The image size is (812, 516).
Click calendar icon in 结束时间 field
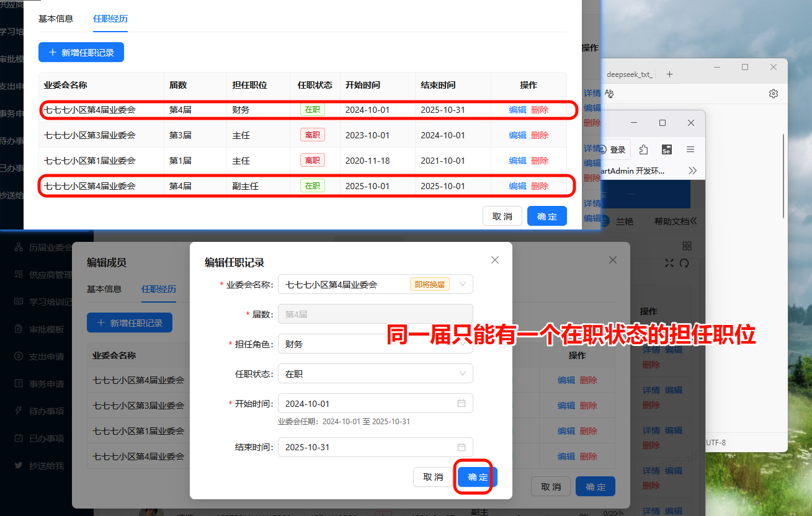[461, 447]
